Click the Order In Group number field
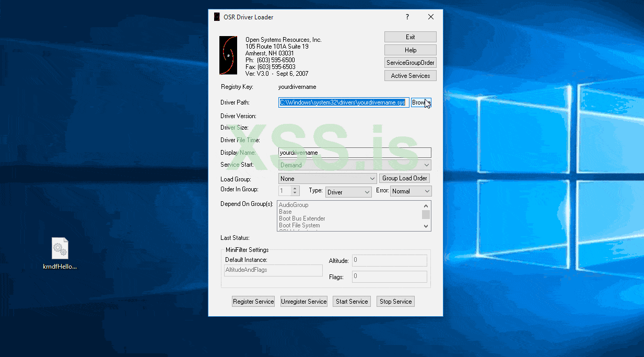This screenshot has height=357, width=644. (284, 191)
